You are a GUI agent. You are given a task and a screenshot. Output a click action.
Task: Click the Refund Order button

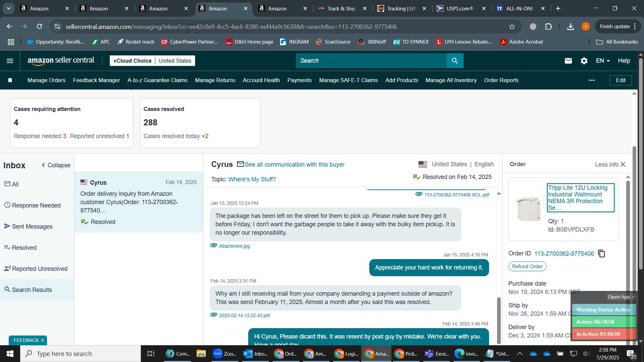pos(527,266)
